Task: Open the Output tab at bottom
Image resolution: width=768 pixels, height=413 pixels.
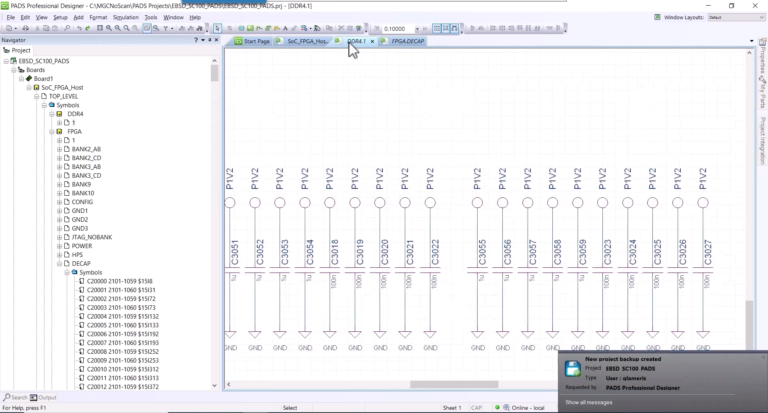Action: point(43,397)
